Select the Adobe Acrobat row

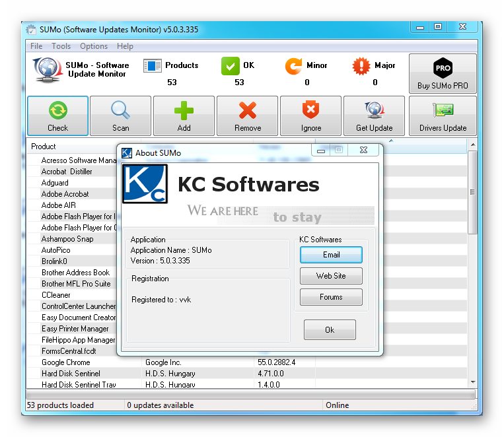click(65, 194)
